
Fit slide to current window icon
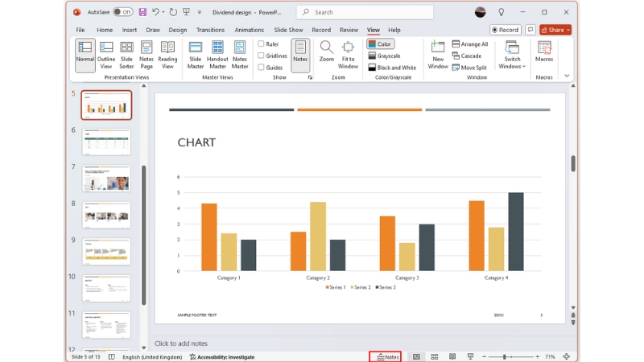pos(567,356)
